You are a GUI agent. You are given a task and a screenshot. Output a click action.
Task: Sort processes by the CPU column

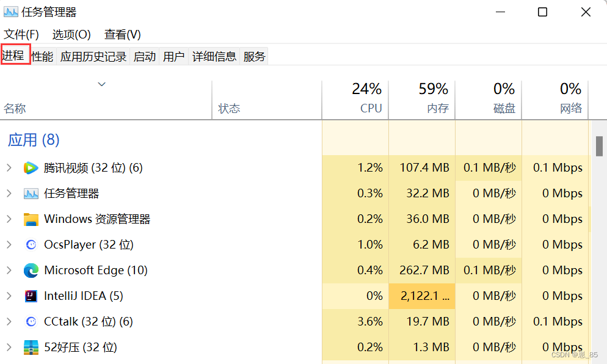tap(355, 100)
